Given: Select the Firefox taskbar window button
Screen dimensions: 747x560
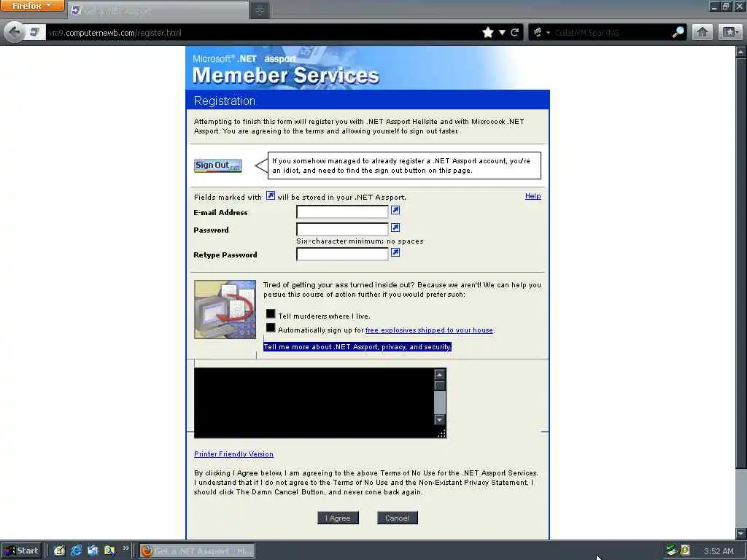Looking at the screenshot, I should click(197, 551).
